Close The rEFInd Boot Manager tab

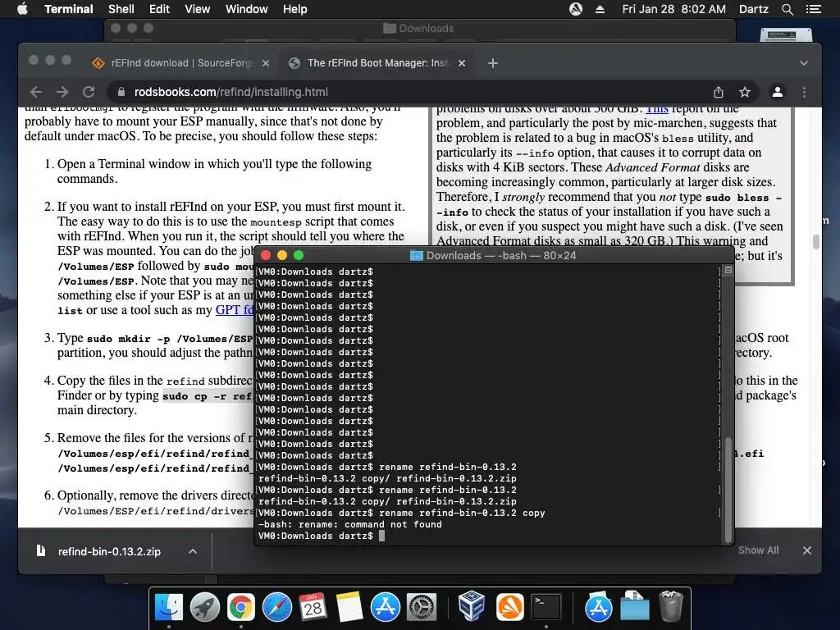pyautogui.click(x=462, y=63)
